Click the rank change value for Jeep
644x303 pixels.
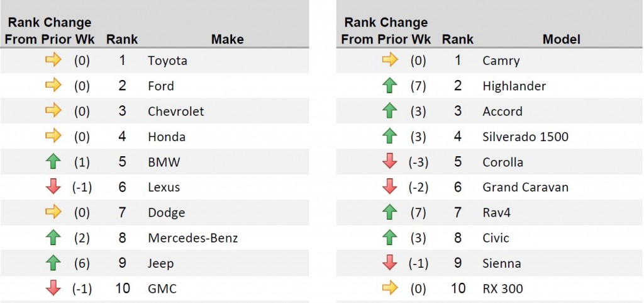[x=82, y=263]
